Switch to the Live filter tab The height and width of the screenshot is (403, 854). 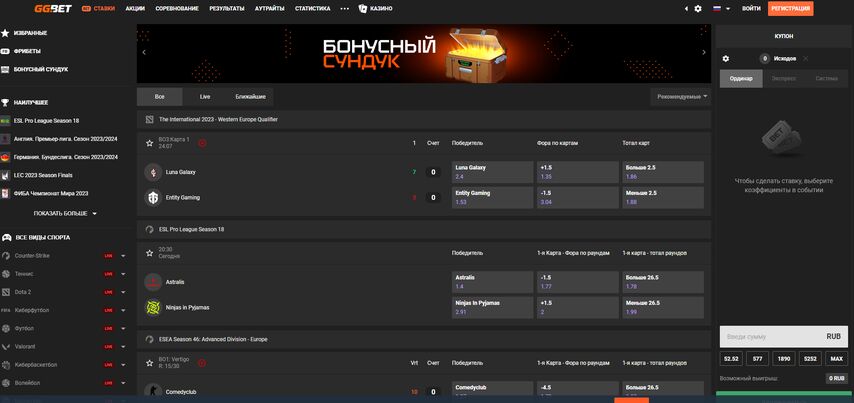coord(205,96)
